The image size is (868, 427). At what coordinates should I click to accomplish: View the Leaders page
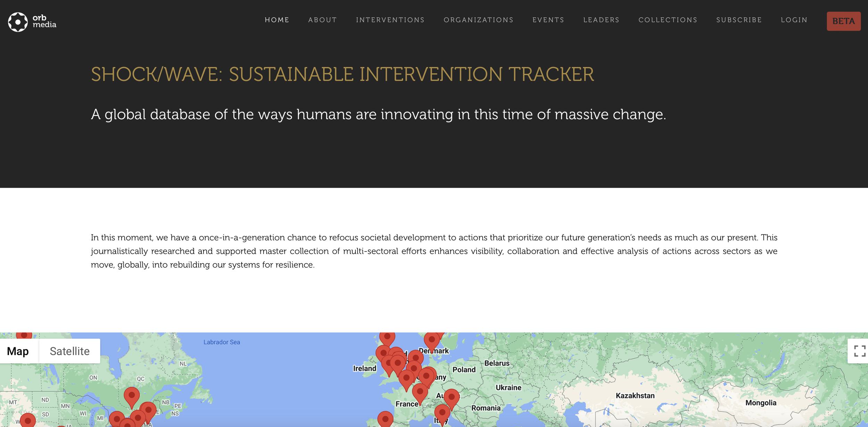click(x=601, y=20)
